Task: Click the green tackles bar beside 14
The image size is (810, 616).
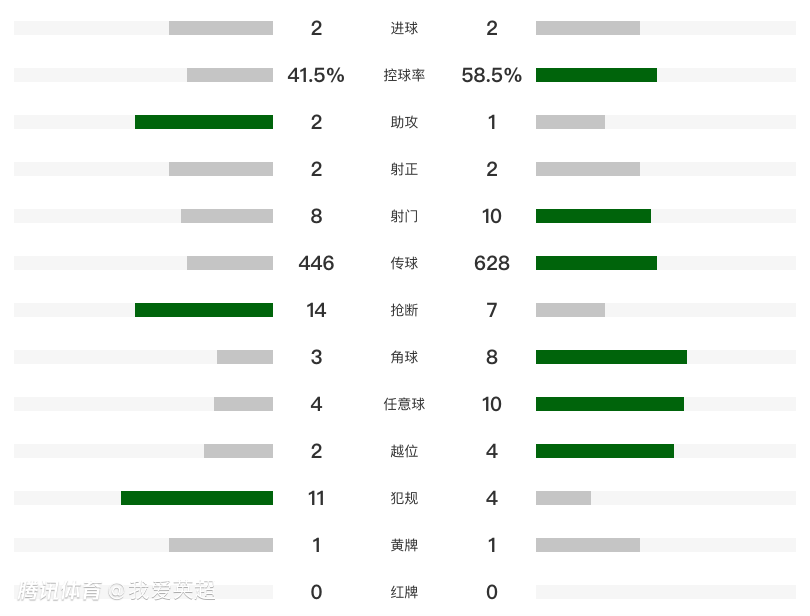Action: 204,310
